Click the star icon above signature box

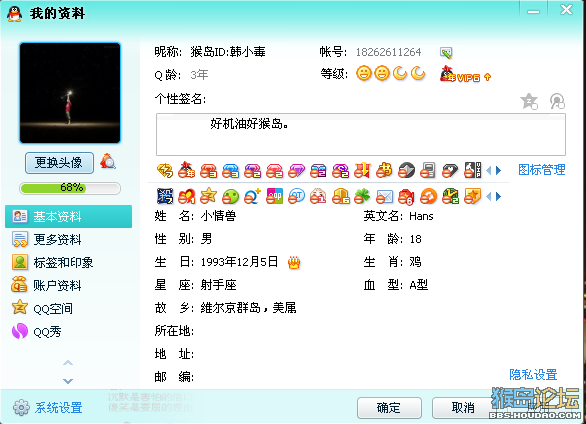click(529, 101)
